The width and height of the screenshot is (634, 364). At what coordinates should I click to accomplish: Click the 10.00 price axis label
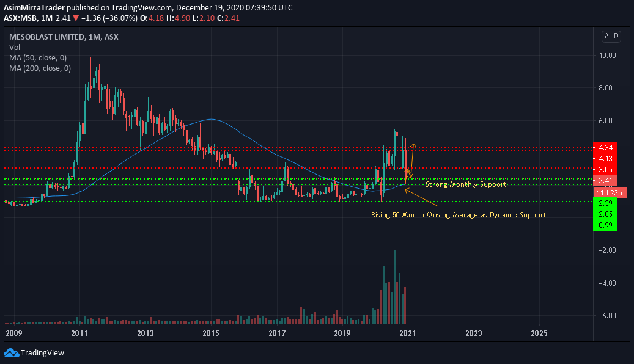[x=607, y=56]
